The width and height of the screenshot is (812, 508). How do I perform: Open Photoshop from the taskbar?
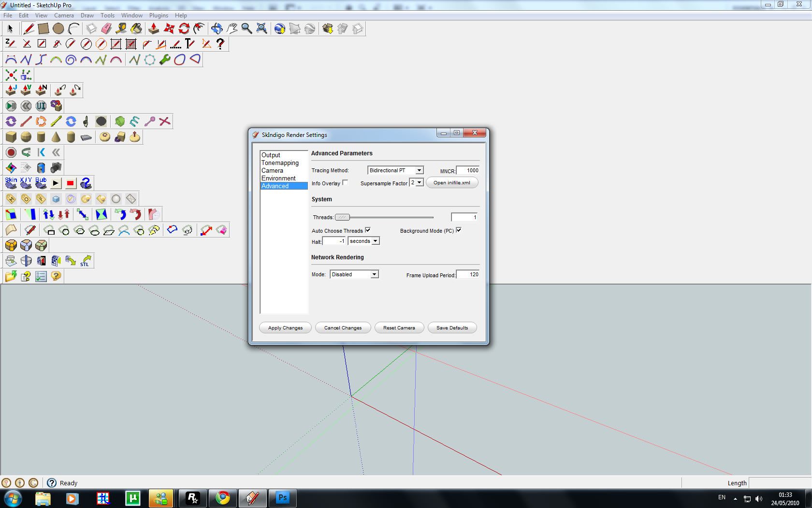pyautogui.click(x=282, y=498)
